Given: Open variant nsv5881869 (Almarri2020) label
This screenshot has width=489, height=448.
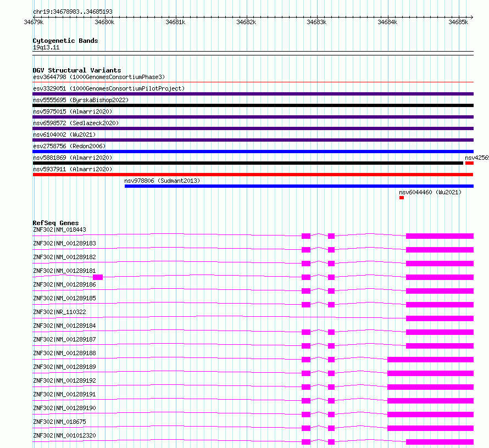Looking at the screenshot, I should (x=73, y=158).
